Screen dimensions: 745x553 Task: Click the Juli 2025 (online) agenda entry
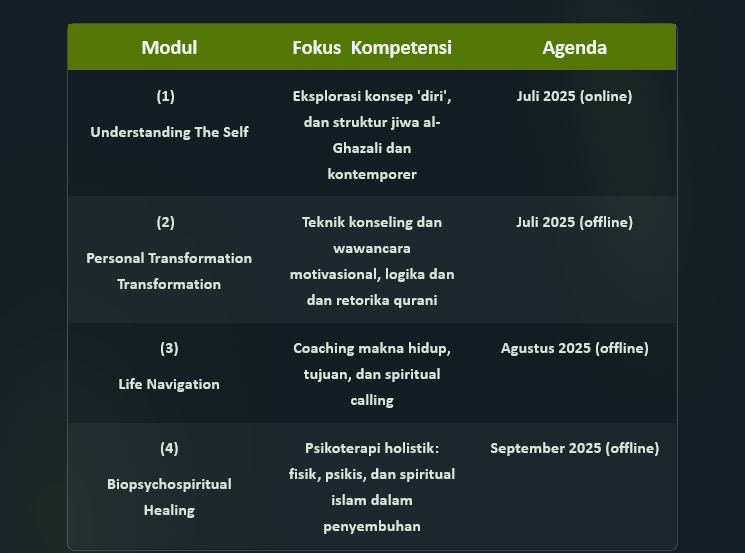pos(574,96)
